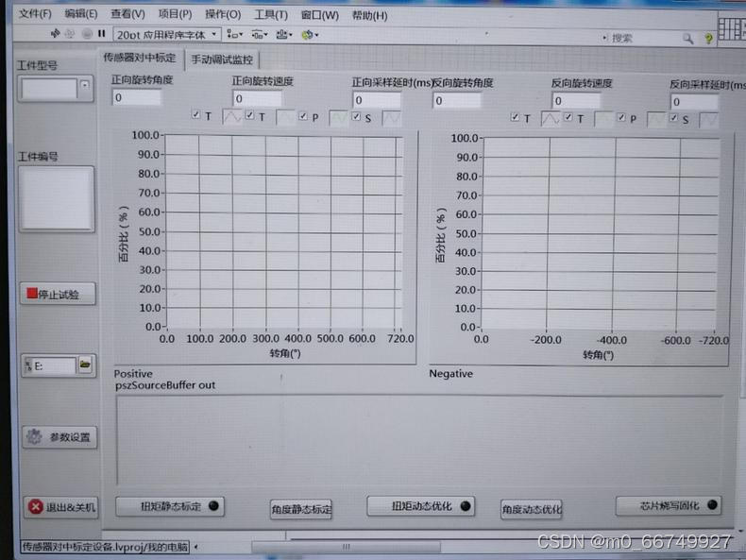
Task: Toggle the first T checkbox in the Negative graph legend
Action: tap(515, 116)
